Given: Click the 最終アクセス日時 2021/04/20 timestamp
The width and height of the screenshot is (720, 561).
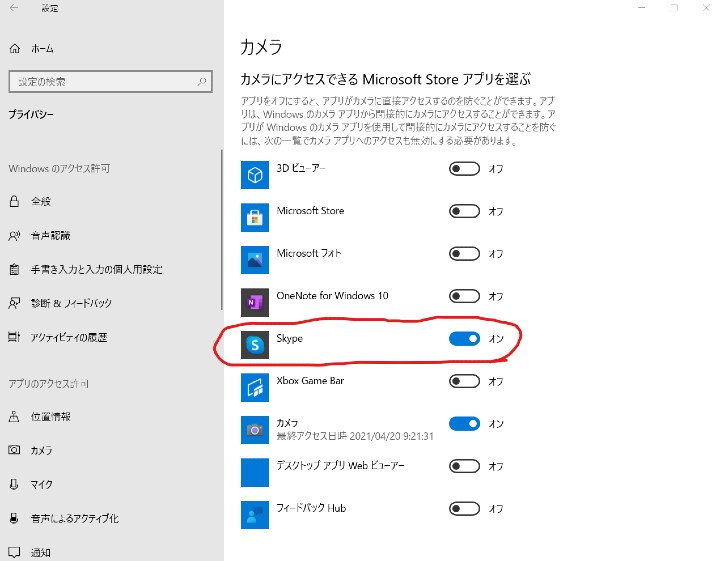Looking at the screenshot, I should tap(355, 436).
